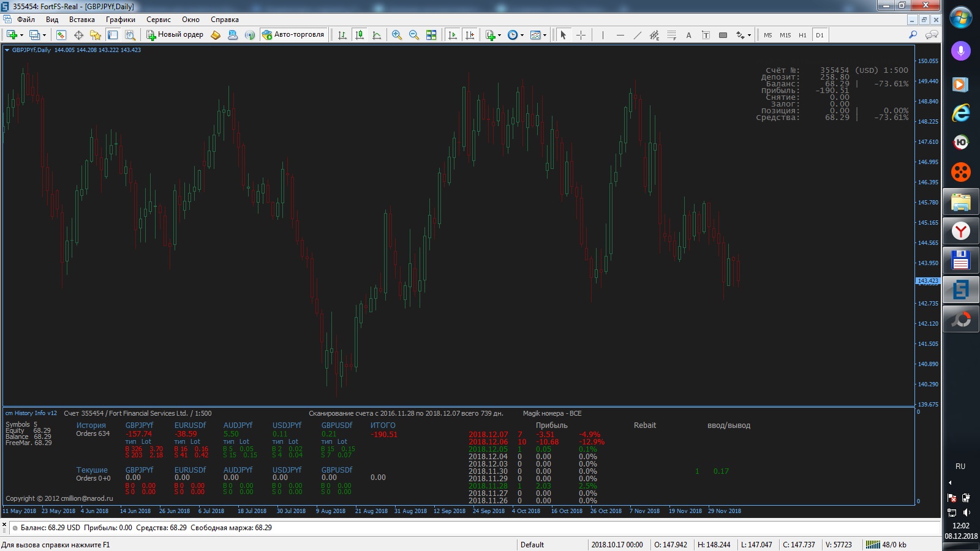Expand the Periods clock dropdown arrow

[x=522, y=35]
